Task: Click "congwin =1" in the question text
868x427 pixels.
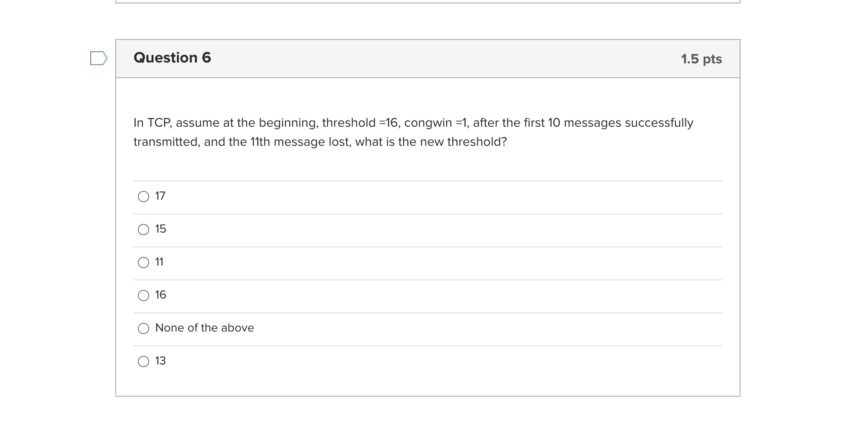Action: [435, 123]
